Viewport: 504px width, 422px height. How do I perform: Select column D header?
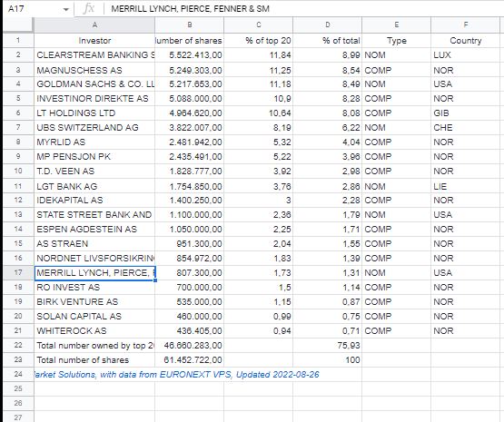click(x=327, y=25)
